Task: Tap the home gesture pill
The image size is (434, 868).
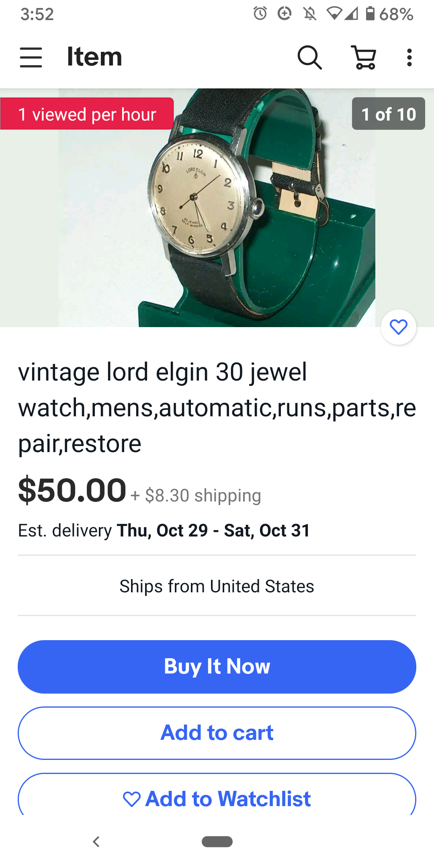Action: [217, 841]
